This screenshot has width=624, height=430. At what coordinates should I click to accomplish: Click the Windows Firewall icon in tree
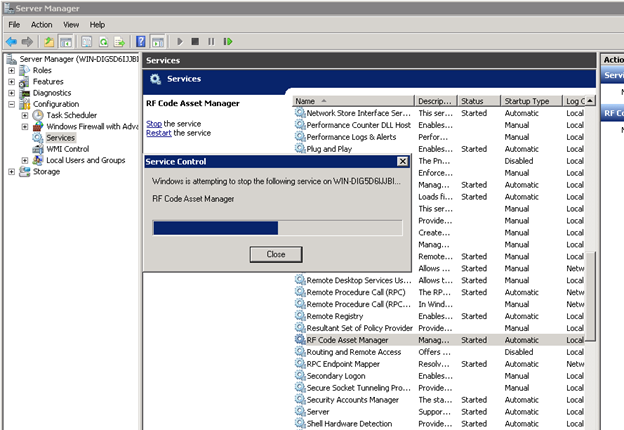[38, 126]
